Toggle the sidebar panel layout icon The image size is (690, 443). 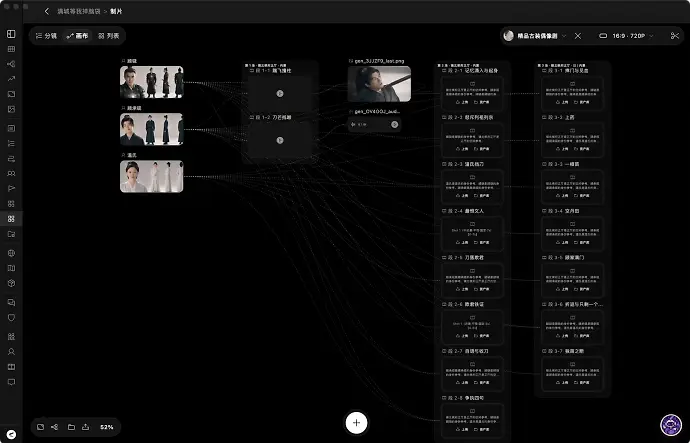[11, 34]
